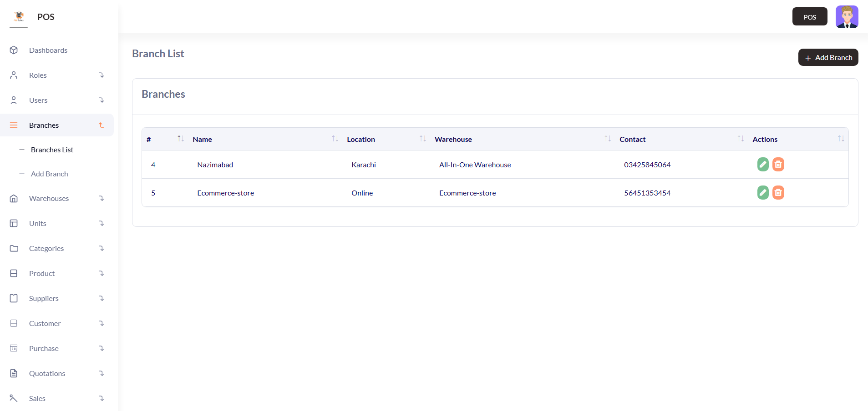This screenshot has width=868, height=411.
Task: Sort table by Contact column arrows
Action: tap(741, 139)
